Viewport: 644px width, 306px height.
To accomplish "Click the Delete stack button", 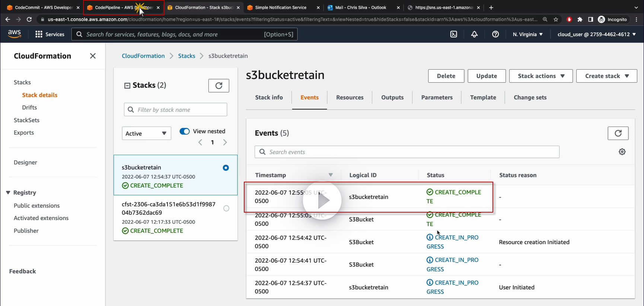I will pos(446,76).
